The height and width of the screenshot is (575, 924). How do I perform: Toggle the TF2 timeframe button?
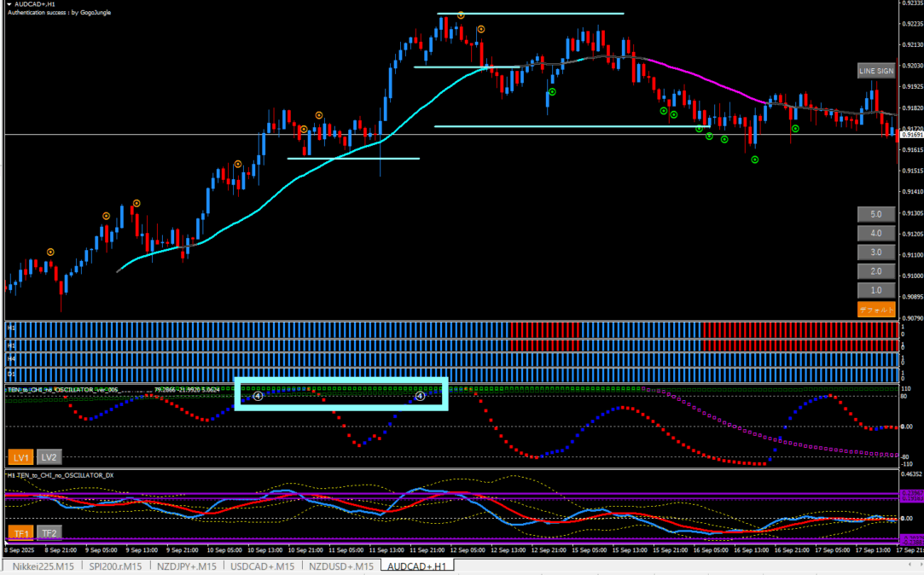coord(49,533)
